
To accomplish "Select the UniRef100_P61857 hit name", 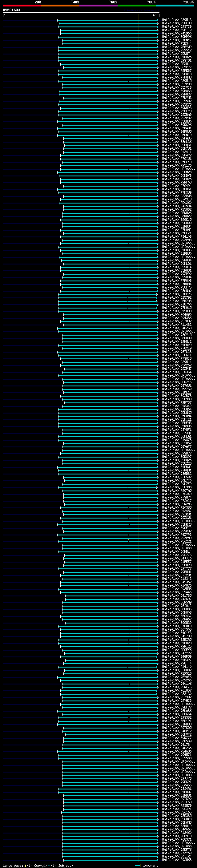I will [x=176, y=690].
